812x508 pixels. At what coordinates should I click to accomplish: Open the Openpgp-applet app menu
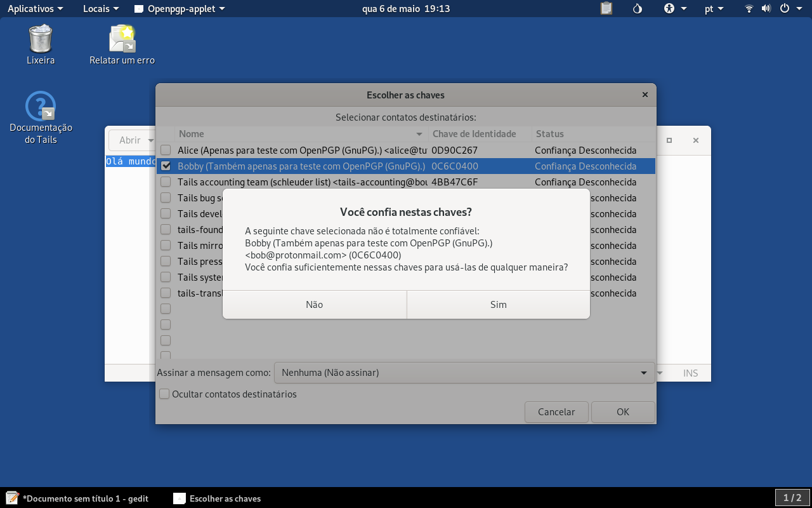(x=180, y=9)
